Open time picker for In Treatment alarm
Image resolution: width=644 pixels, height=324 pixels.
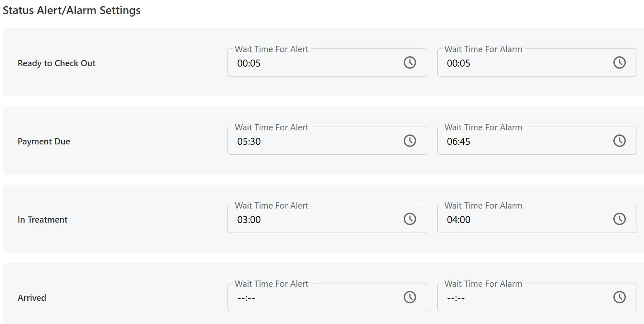click(x=619, y=219)
